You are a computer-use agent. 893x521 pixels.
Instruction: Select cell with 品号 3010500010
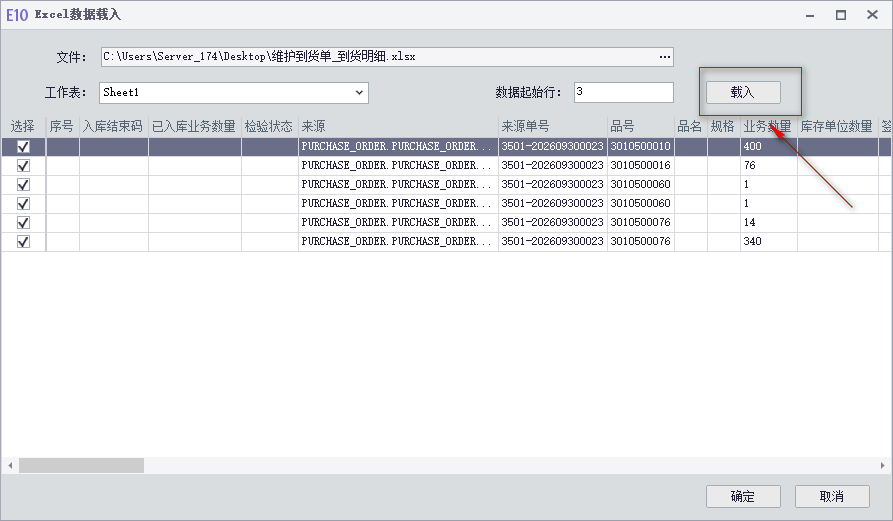click(x=640, y=146)
